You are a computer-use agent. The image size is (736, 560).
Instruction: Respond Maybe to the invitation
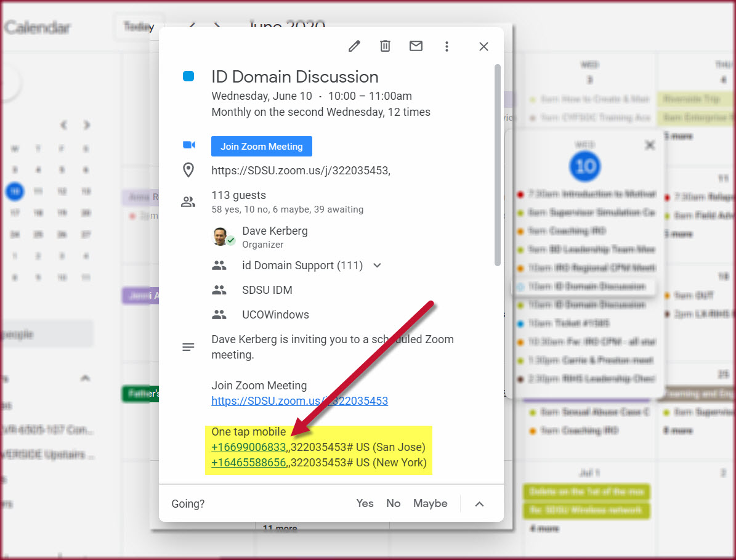pos(430,503)
